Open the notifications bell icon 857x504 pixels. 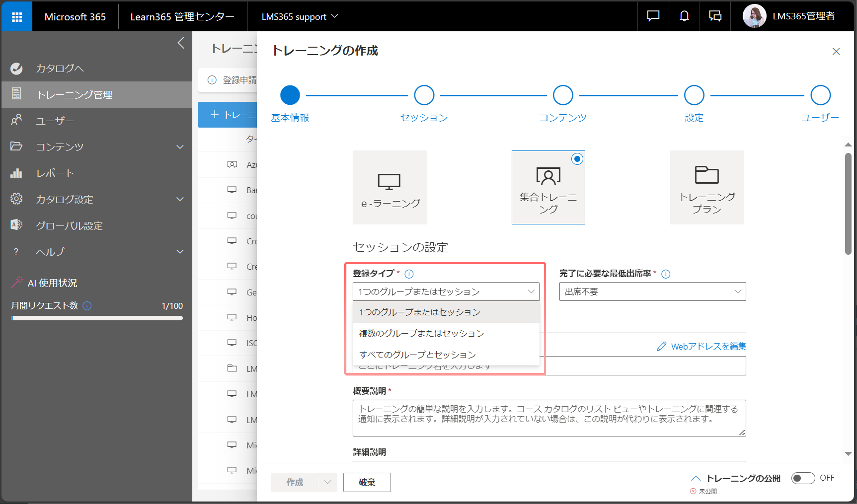pos(684,16)
